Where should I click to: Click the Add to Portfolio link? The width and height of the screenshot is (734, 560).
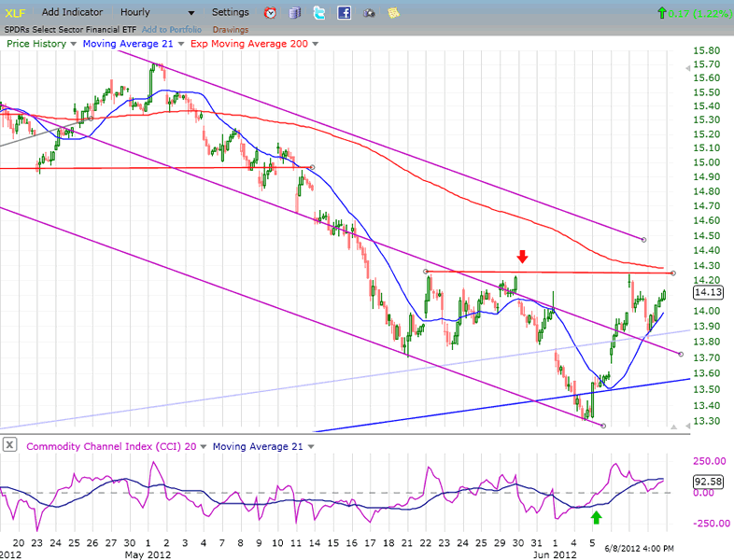click(x=171, y=30)
